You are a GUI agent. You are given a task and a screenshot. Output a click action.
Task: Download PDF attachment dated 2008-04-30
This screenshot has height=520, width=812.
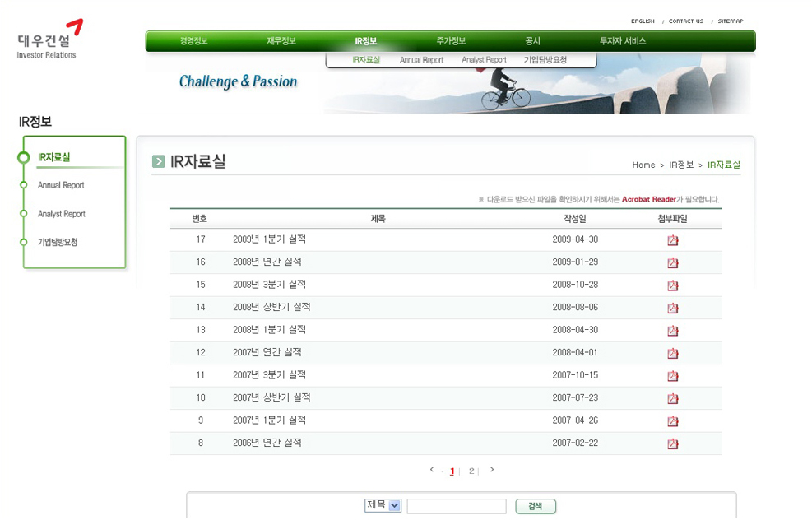(672, 331)
